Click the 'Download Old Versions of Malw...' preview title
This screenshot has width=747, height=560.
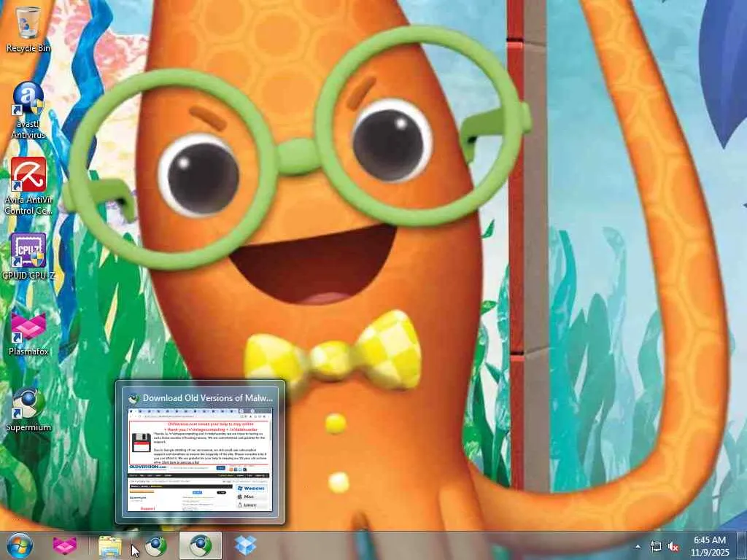click(x=208, y=397)
